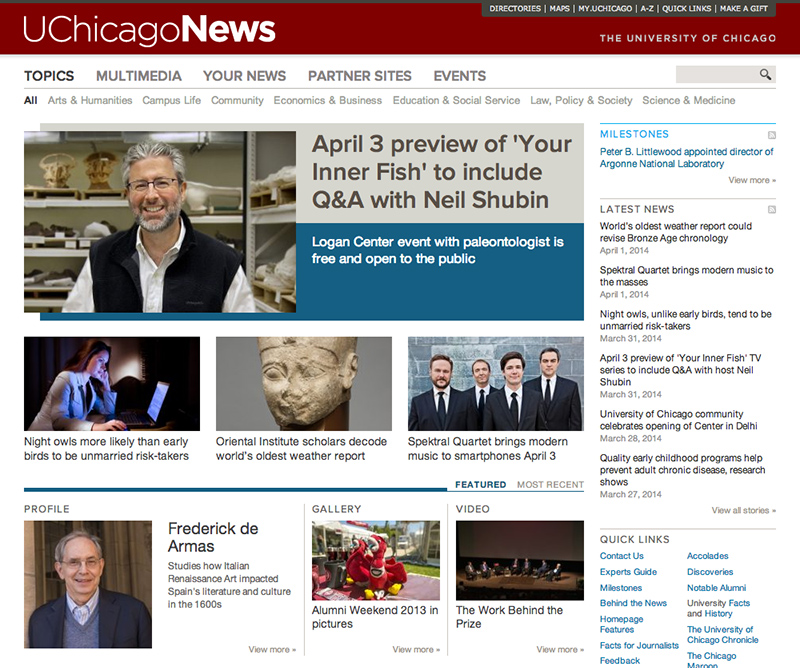Open Behind the News quick link
800x668 pixels.
(x=633, y=603)
